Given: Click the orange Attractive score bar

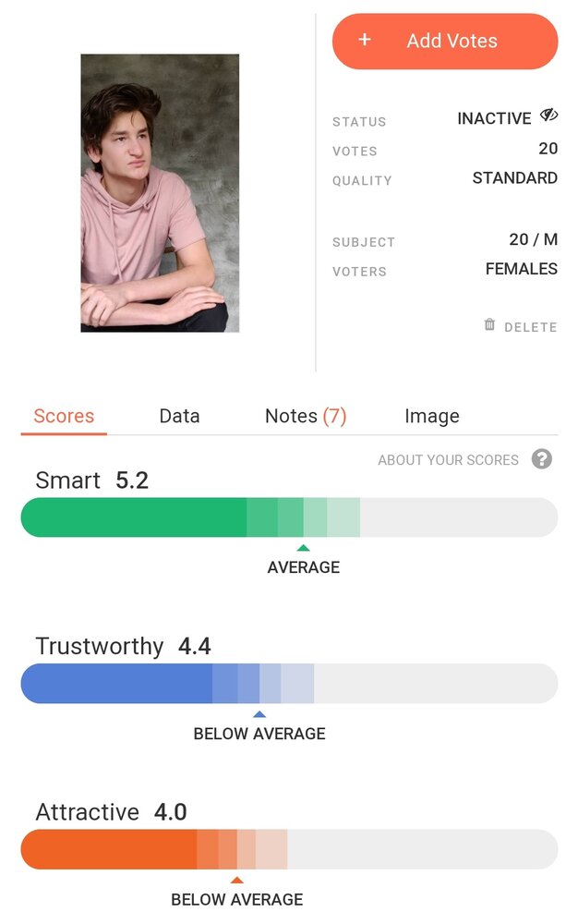Looking at the screenshot, I should point(289,849).
